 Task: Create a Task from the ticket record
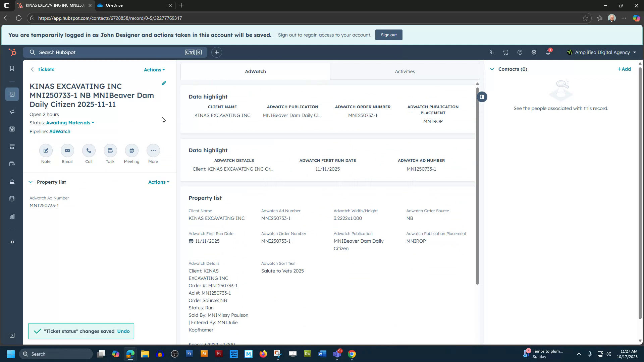click(110, 150)
